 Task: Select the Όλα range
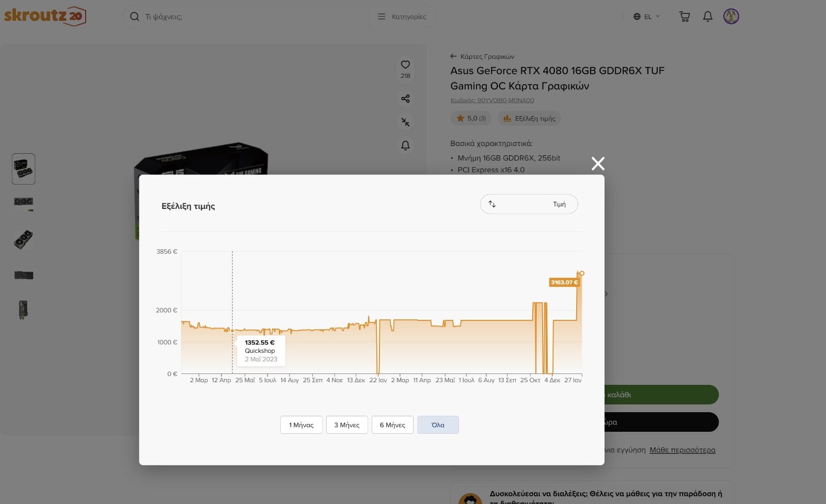(x=438, y=425)
